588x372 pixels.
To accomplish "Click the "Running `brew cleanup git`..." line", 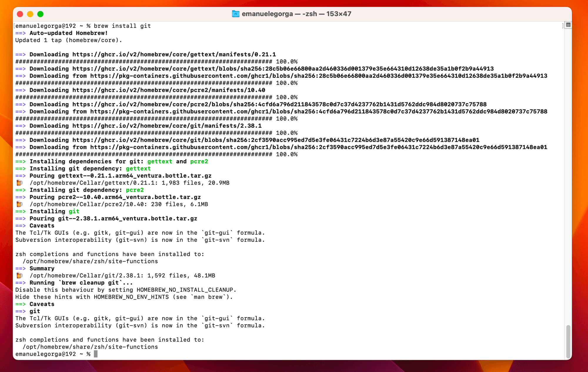I will tap(81, 283).
